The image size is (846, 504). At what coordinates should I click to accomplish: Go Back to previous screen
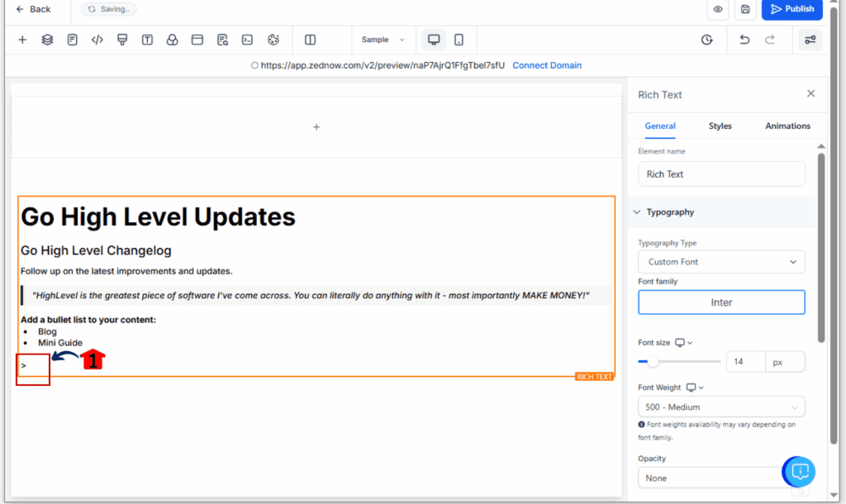(x=33, y=9)
